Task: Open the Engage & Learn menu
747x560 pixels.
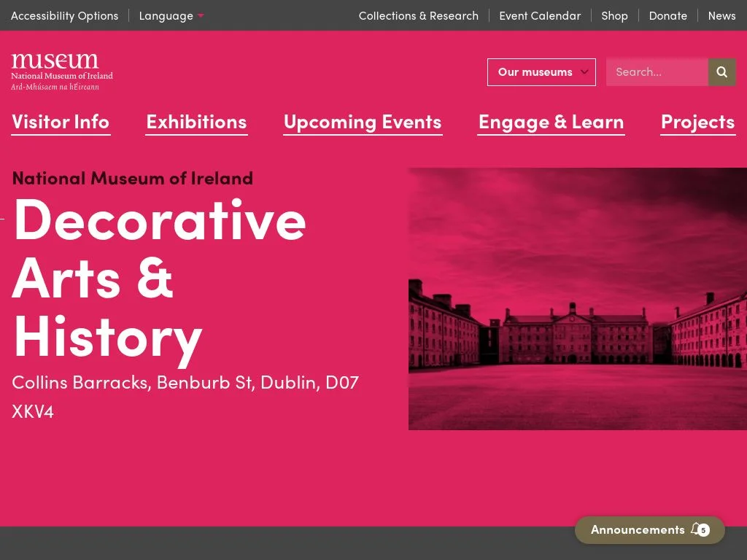Action: coord(551,122)
